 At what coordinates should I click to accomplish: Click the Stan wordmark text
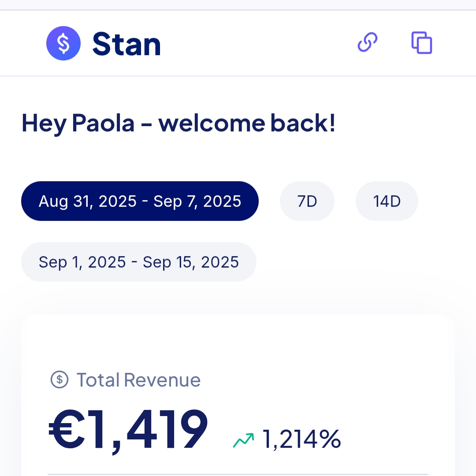[x=126, y=44]
